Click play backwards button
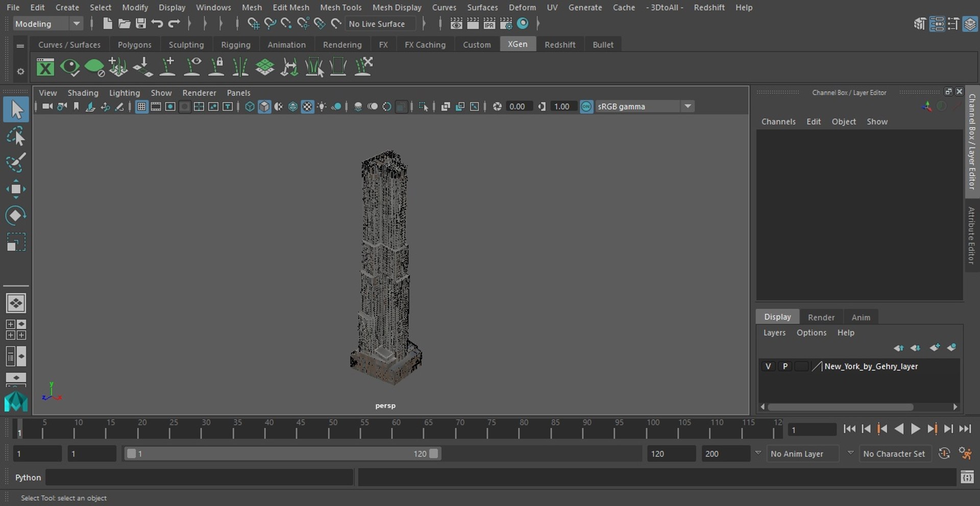This screenshot has height=506, width=980. 899,429
